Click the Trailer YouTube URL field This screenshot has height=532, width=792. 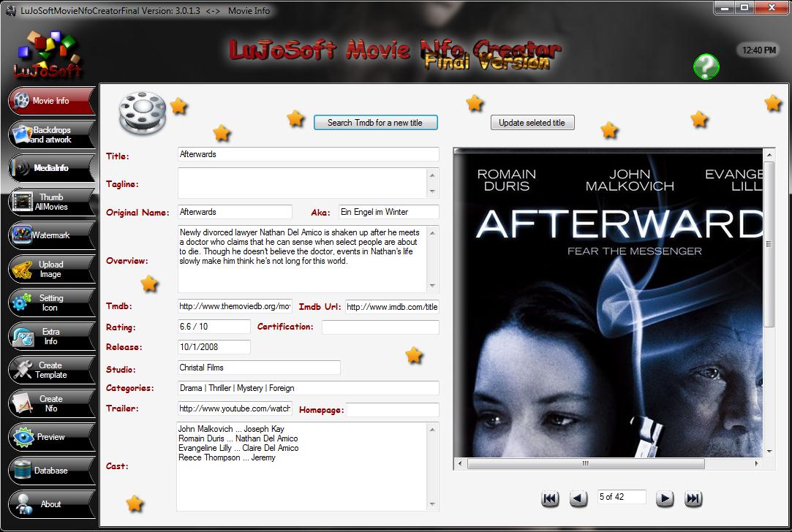point(235,408)
